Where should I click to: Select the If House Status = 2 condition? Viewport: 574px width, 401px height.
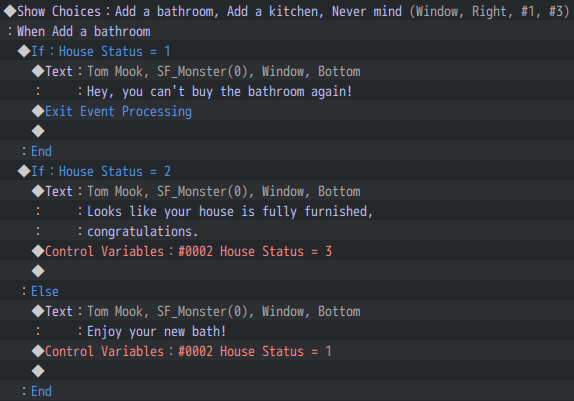click(x=287, y=171)
